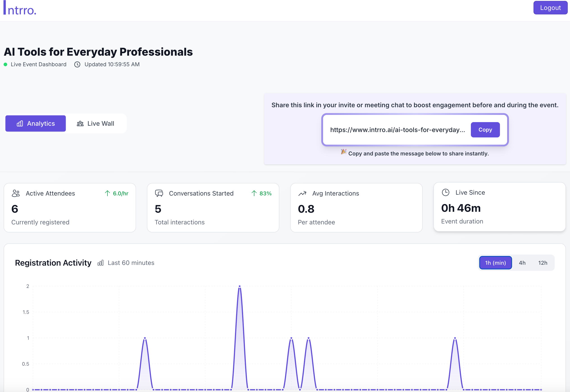
Task: Click the Intrro logo
Action: [x=20, y=8]
